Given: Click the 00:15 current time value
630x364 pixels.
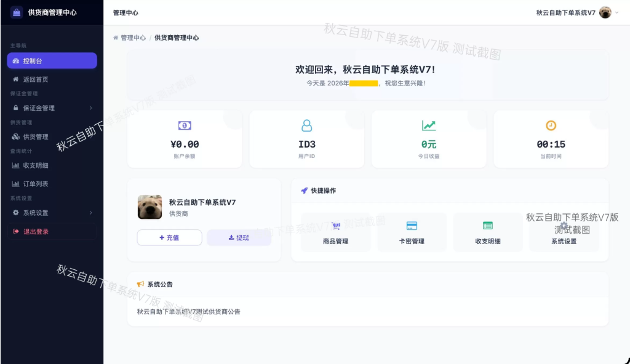Looking at the screenshot, I should [x=551, y=144].
